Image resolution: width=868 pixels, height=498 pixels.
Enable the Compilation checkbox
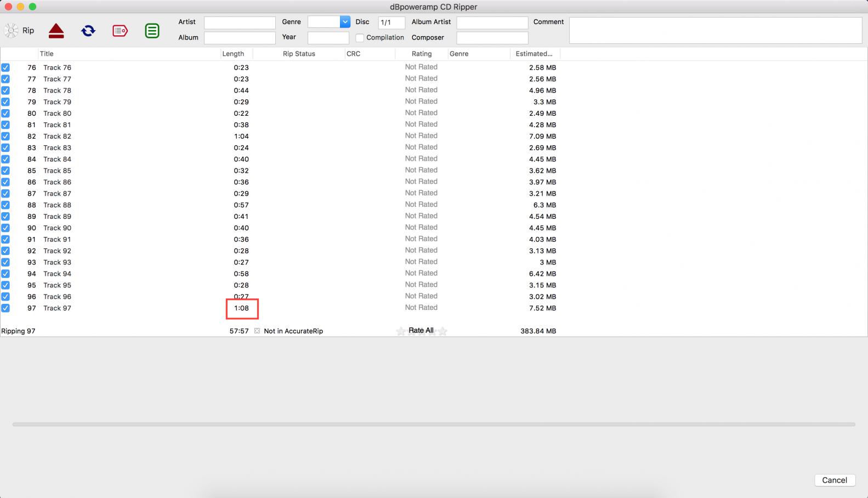pos(360,38)
